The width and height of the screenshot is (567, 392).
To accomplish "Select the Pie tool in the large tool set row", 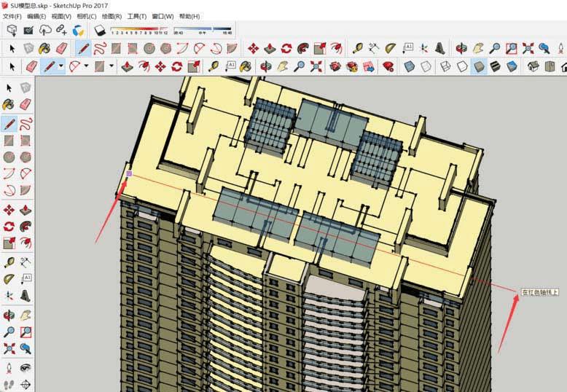I will click(x=232, y=48).
